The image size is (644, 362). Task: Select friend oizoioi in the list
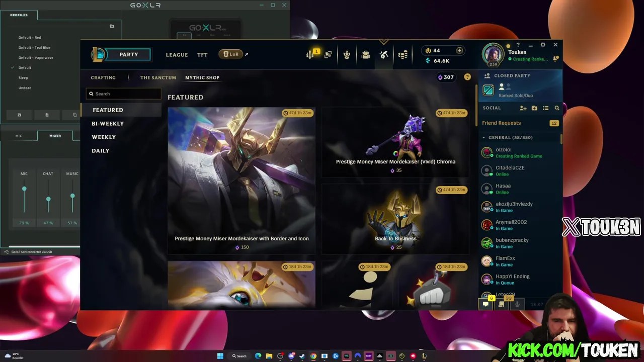(520, 152)
